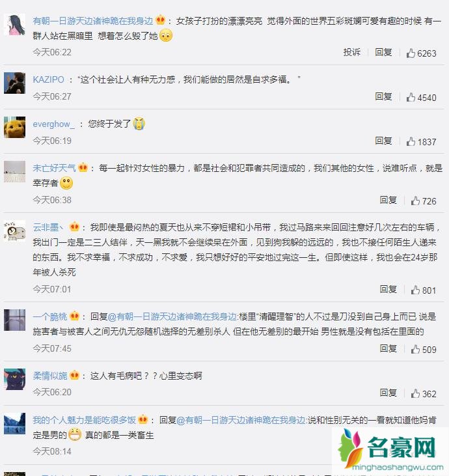Reply to KAZIPO's comment via 回复
The width and height of the screenshot is (449, 476).
[x=383, y=96]
